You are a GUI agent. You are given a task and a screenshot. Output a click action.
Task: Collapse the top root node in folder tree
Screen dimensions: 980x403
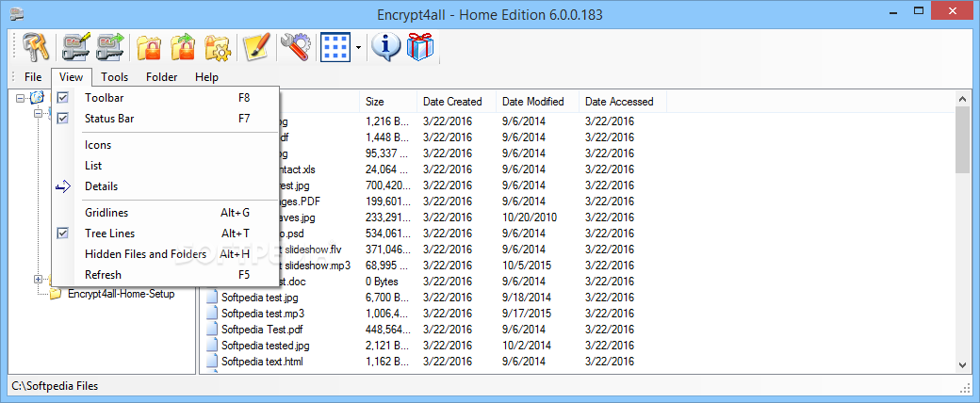click(x=20, y=98)
